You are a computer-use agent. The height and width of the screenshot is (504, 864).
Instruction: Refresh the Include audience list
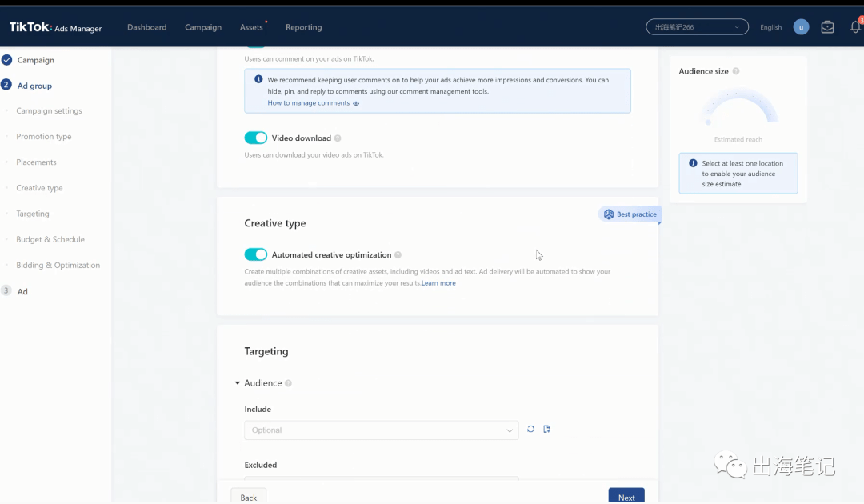click(530, 429)
